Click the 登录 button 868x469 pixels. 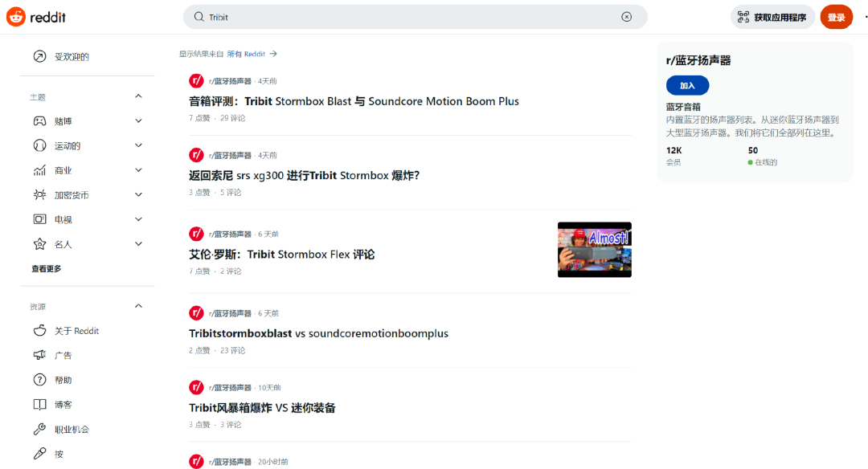tap(836, 16)
